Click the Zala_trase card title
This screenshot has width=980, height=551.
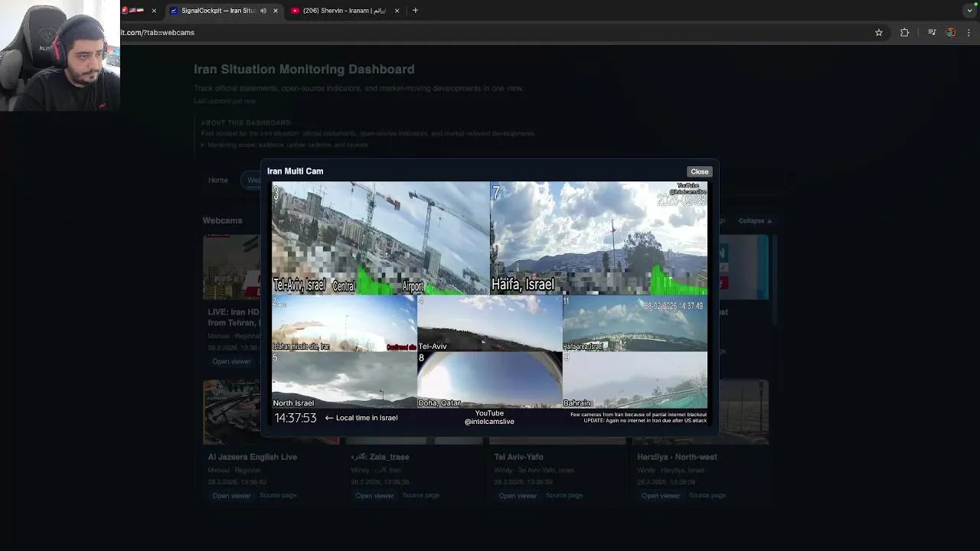pos(380,457)
